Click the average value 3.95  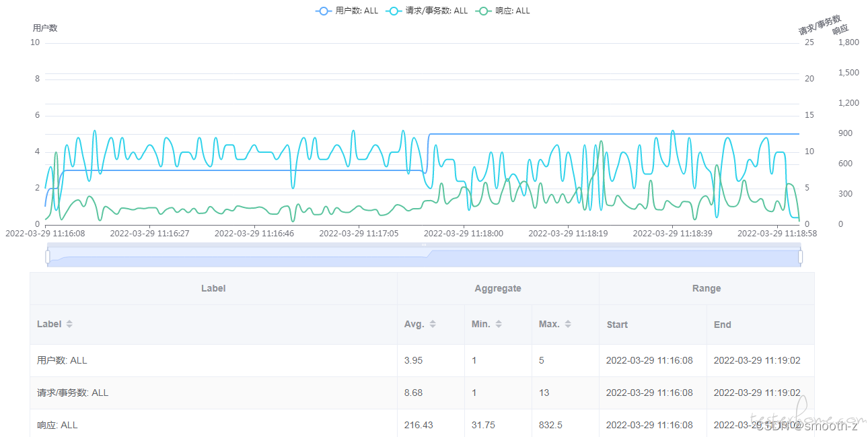tap(414, 360)
